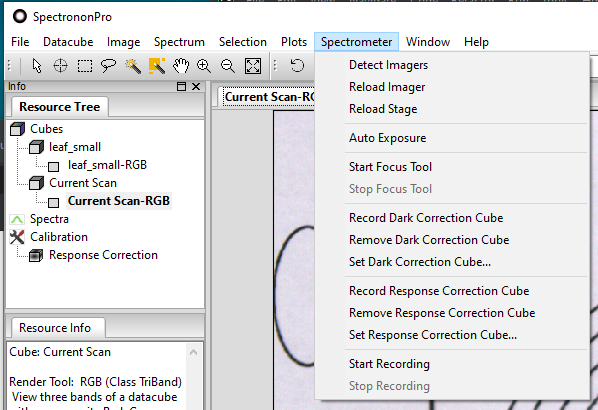The height and width of the screenshot is (410, 598).
Task: Click the green Spectra curve icon
Action: 17,219
